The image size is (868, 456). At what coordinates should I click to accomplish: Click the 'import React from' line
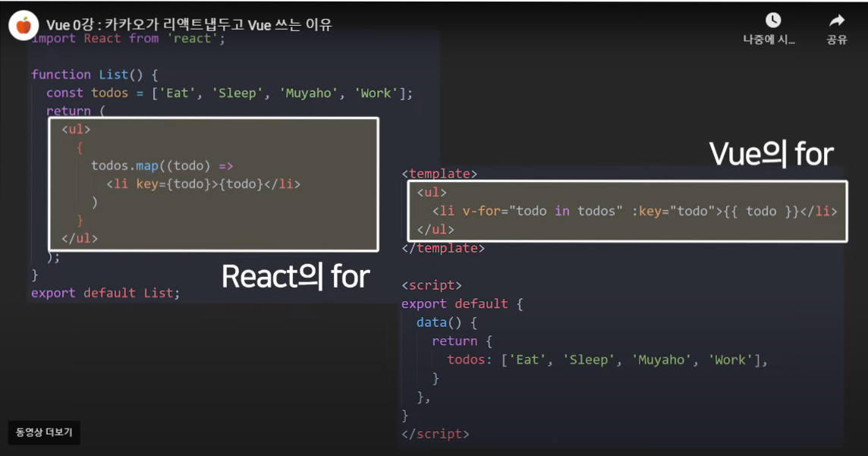[128, 39]
